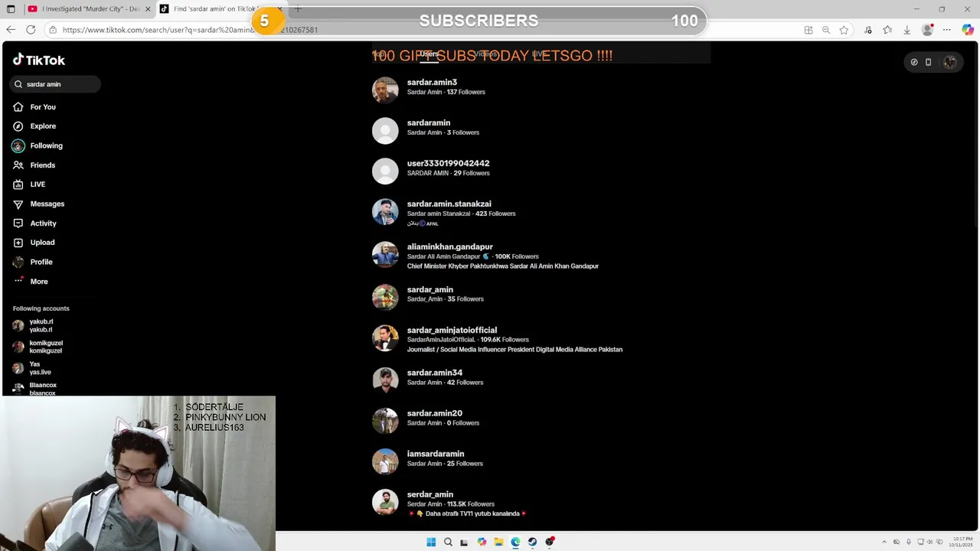Open Edge settings and more menu
Viewport: 980px width, 551px height.
pyautogui.click(x=947, y=30)
